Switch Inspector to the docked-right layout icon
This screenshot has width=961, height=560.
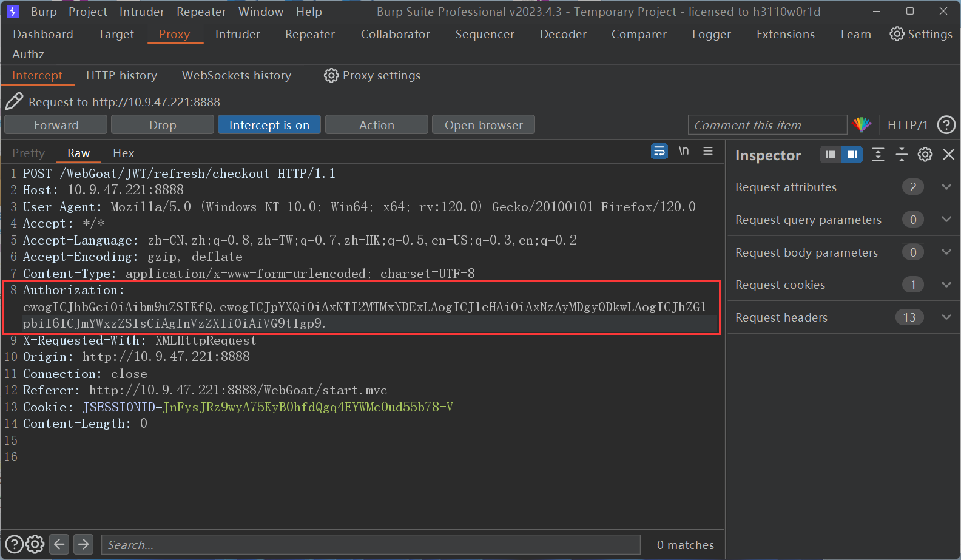pyautogui.click(x=852, y=155)
